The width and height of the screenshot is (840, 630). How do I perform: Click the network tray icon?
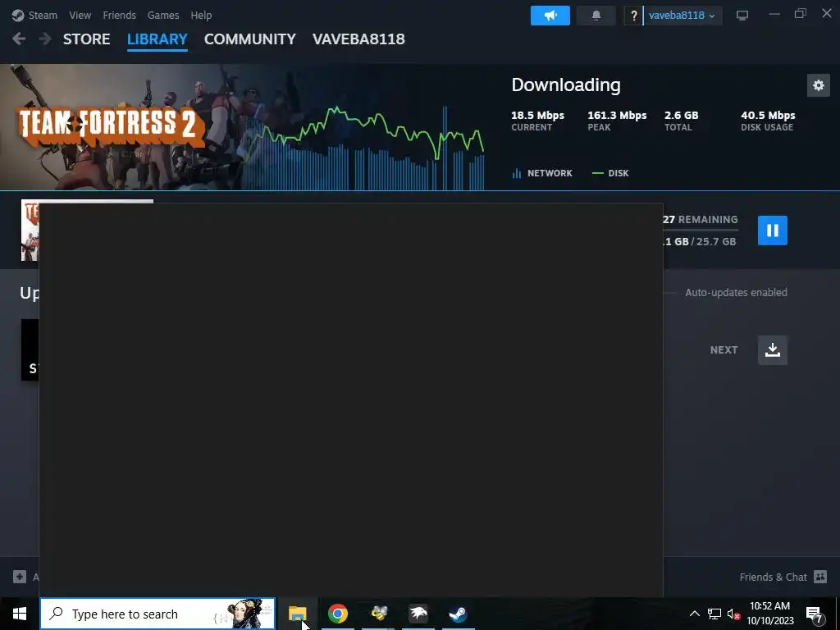coord(714,614)
